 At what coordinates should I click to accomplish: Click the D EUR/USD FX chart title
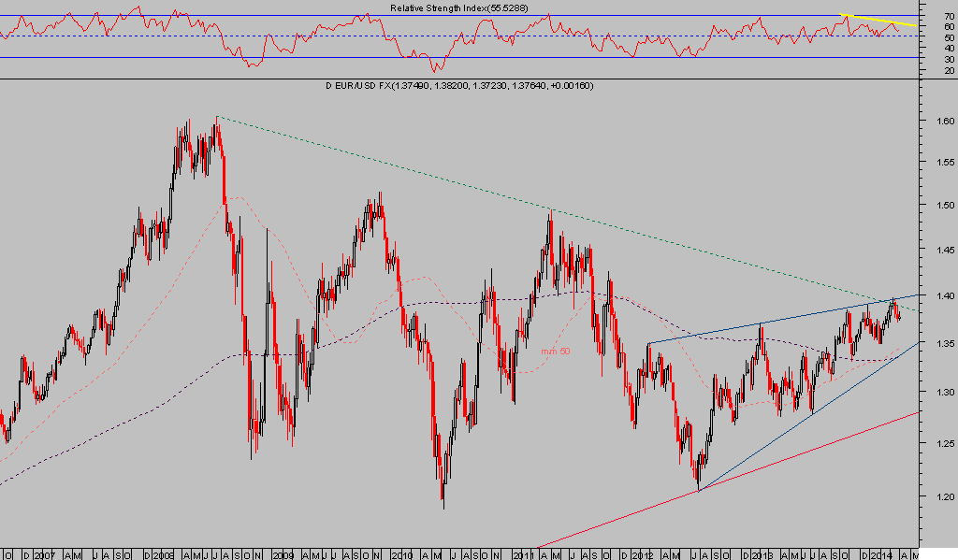click(458, 86)
